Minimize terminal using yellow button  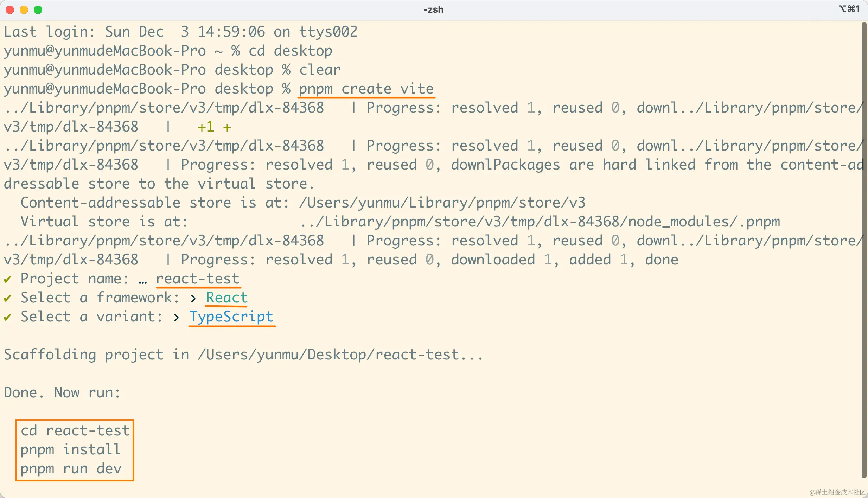[x=24, y=10]
